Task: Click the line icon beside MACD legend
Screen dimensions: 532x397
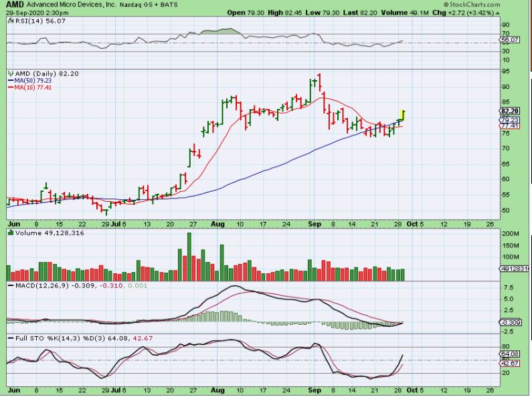Action: pos(11,285)
